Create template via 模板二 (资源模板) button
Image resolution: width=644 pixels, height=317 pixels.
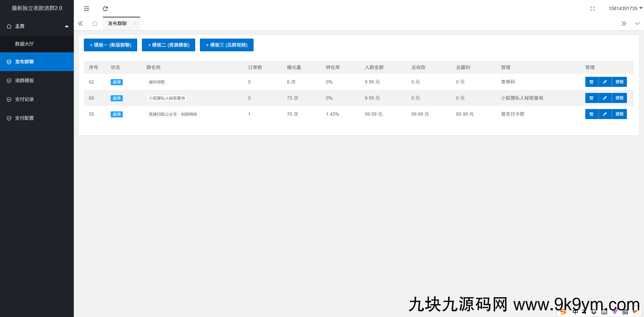168,45
